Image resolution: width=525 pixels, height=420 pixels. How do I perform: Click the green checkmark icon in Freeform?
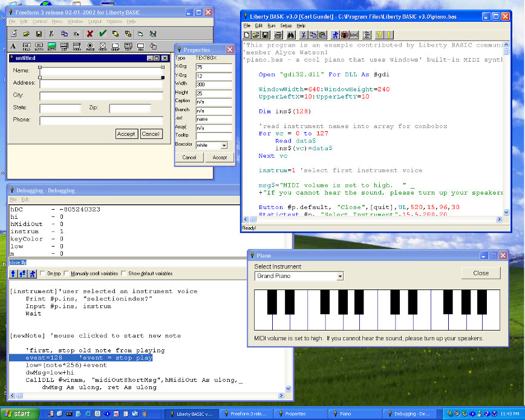pyautogui.click(x=102, y=34)
